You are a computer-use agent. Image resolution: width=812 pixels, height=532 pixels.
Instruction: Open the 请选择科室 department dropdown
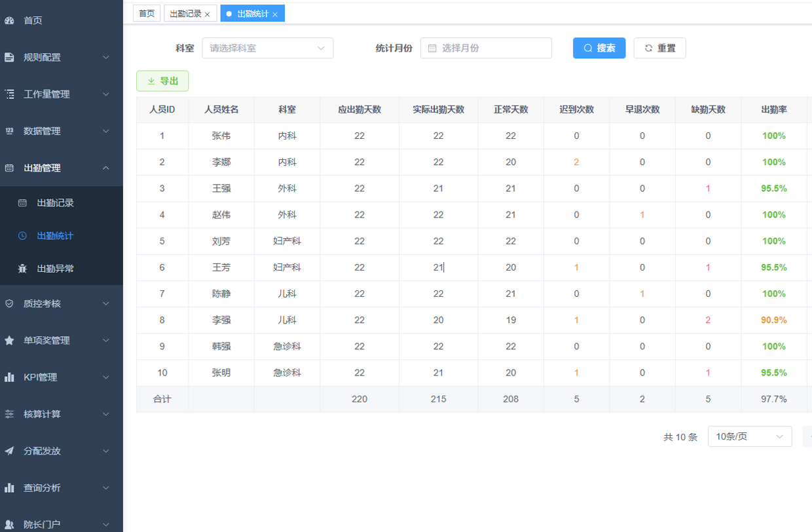pyautogui.click(x=267, y=48)
